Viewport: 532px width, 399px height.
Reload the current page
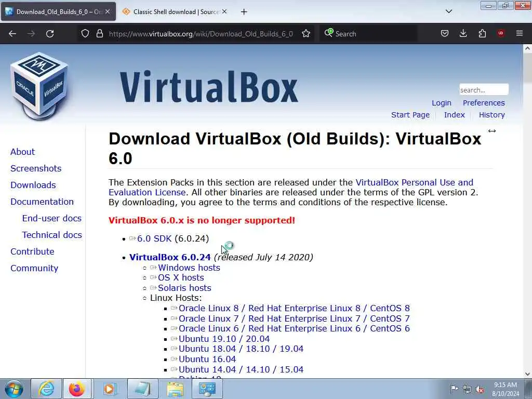[50, 34]
